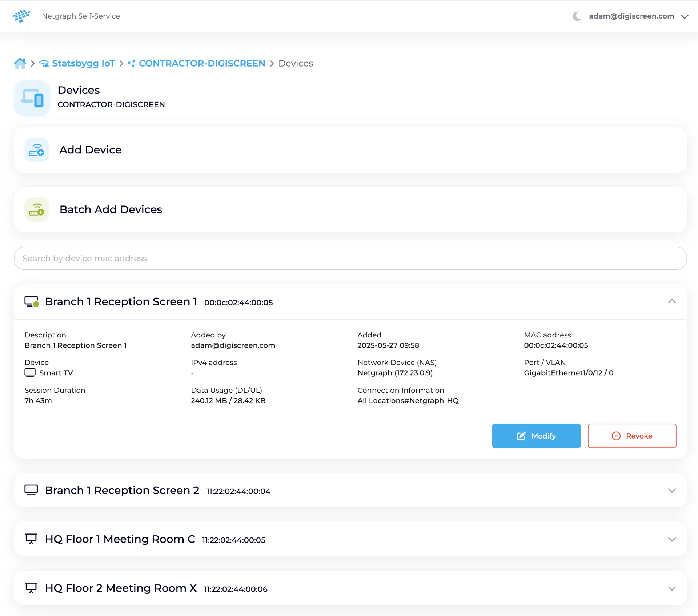
Task: Open Statsbygg IoT breadcrumb link
Action: (x=83, y=63)
